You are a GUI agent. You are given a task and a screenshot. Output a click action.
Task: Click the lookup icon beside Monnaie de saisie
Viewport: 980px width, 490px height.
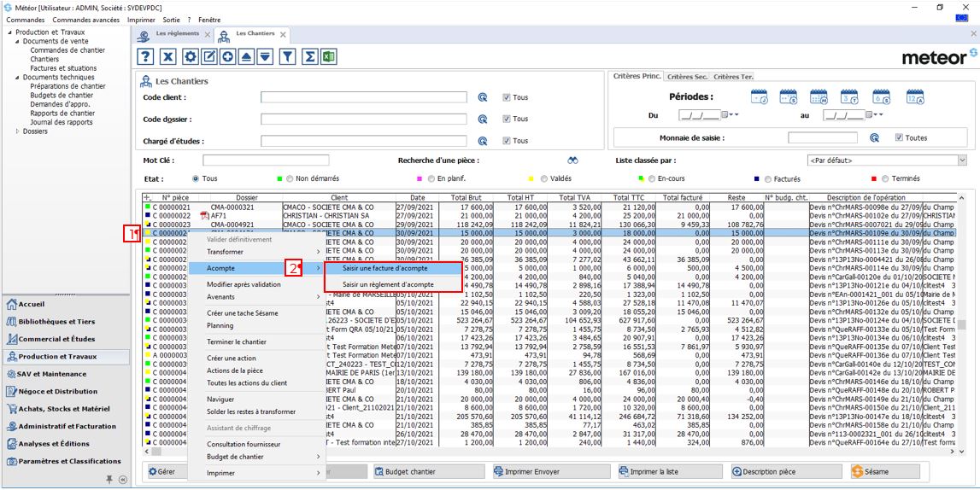coord(875,138)
